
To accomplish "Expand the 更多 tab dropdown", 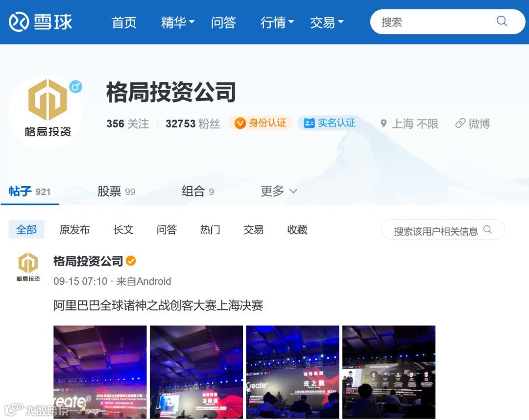I will pyautogui.click(x=279, y=191).
